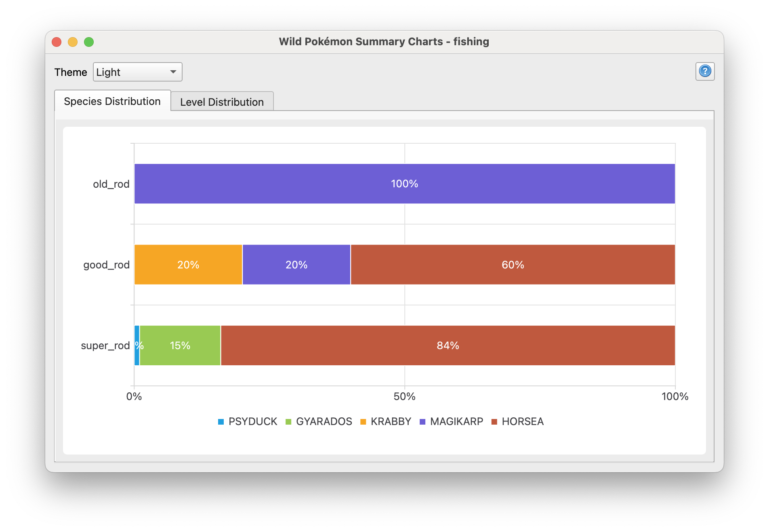Select the MAGIKARP legend label
The height and width of the screenshot is (532, 769).
pos(456,421)
